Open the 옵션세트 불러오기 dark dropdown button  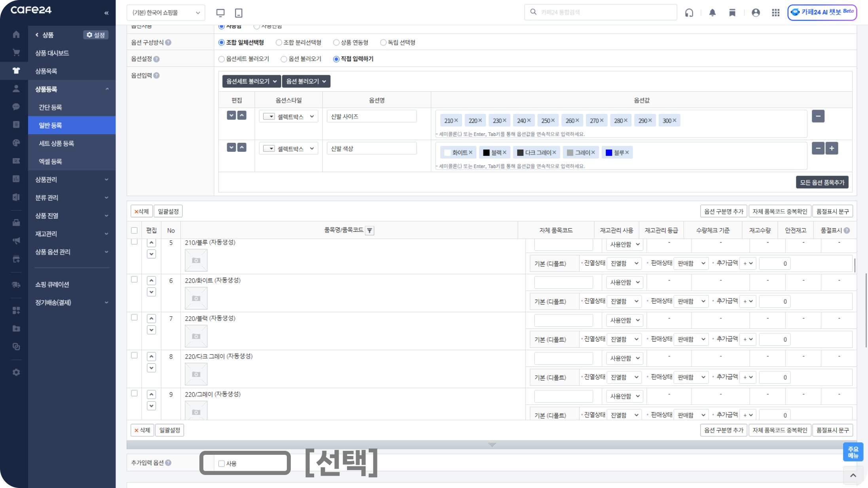[251, 81]
